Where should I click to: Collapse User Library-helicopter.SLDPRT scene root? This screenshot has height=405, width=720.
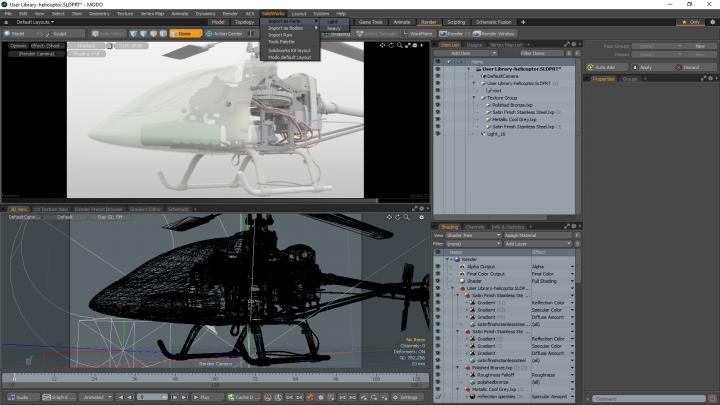469,69
